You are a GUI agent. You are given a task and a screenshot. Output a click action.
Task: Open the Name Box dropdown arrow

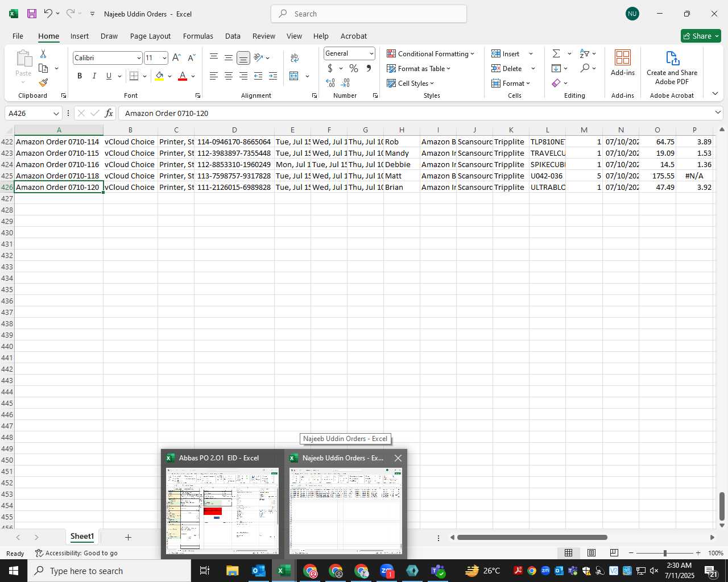coord(56,113)
